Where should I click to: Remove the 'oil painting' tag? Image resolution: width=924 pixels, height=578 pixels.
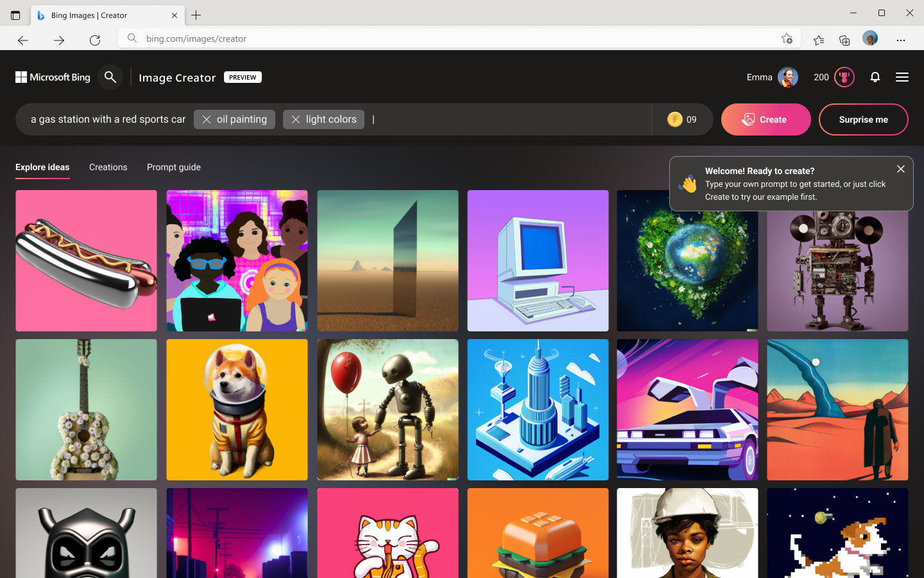pos(207,119)
